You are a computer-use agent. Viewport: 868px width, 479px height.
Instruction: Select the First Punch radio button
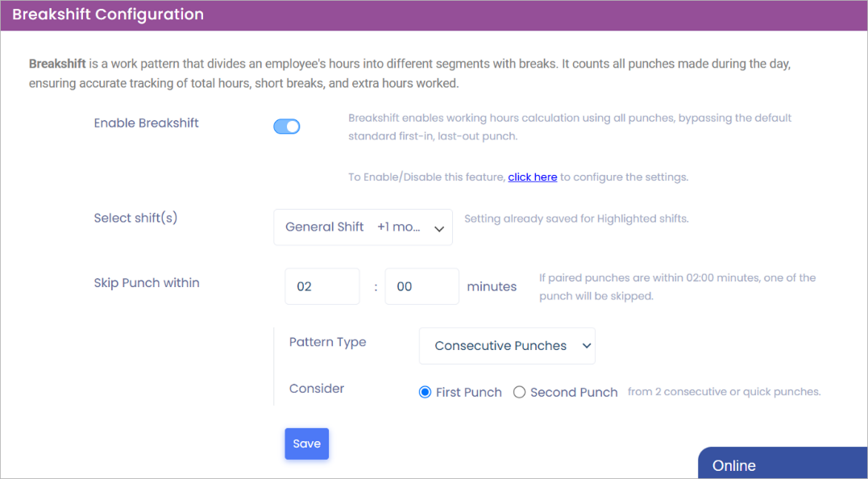click(x=426, y=393)
